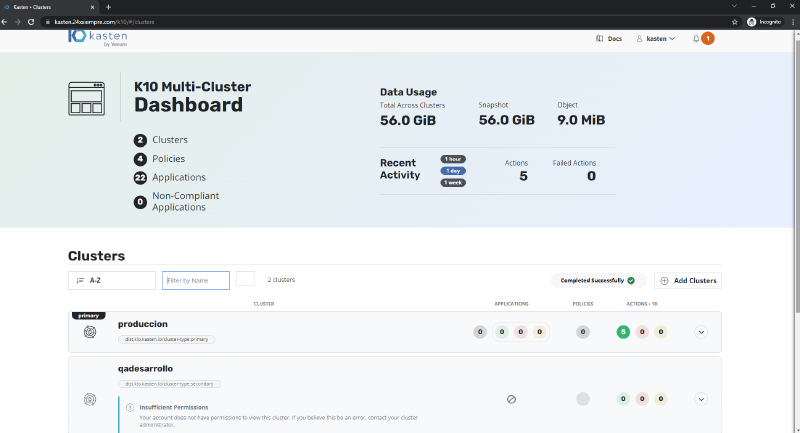Click the browser back arrow
Image resolution: width=800 pixels, height=433 pixels.
[5, 22]
